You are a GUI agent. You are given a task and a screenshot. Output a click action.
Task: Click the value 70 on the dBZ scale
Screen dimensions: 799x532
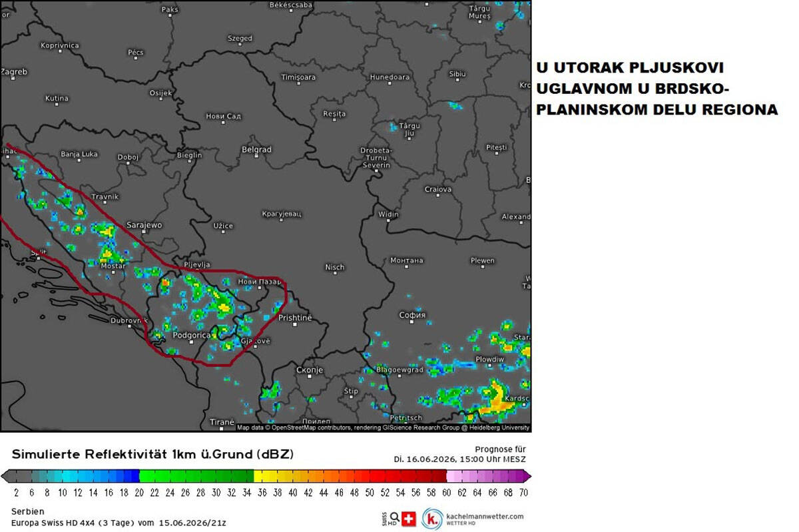click(x=524, y=493)
